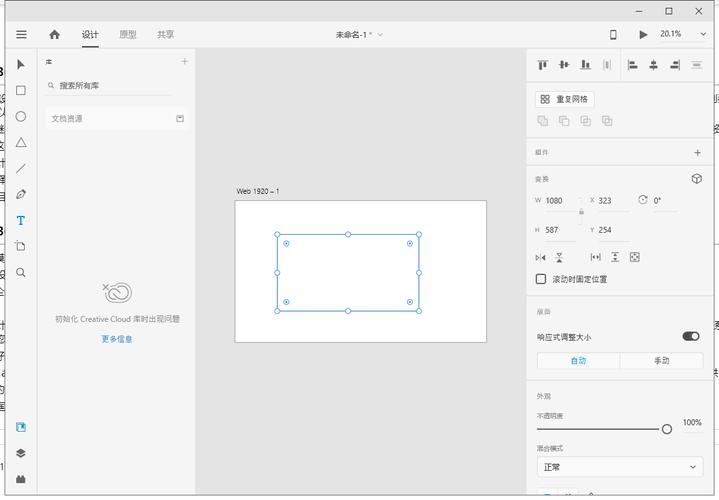Click the Y position field 254
Image resolution: width=719 pixels, height=500 pixels.
click(x=612, y=230)
